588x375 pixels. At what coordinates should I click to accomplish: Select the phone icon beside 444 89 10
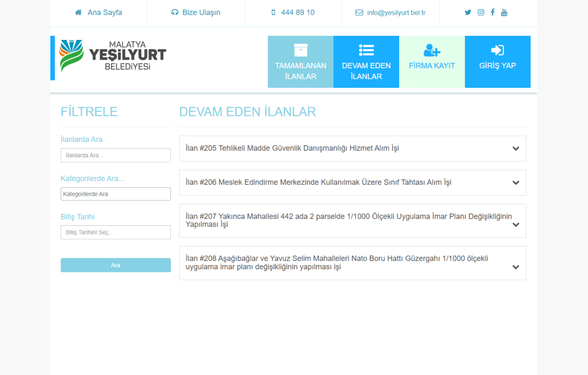click(x=273, y=12)
